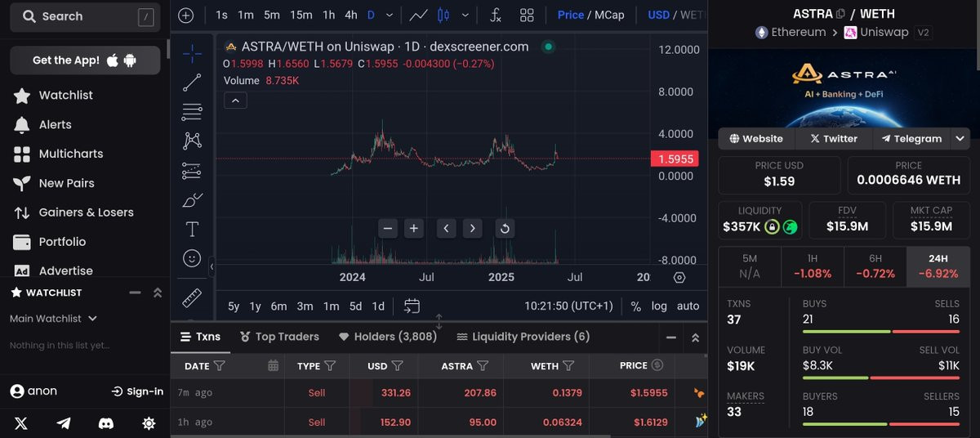Open the forecasting position tool
980x438 pixels.
pyautogui.click(x=192, y=170)
